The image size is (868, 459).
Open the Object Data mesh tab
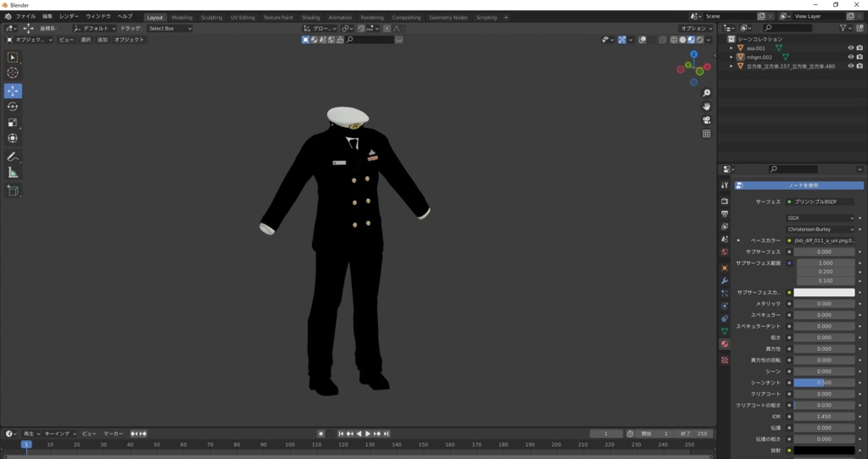(725, 331)
